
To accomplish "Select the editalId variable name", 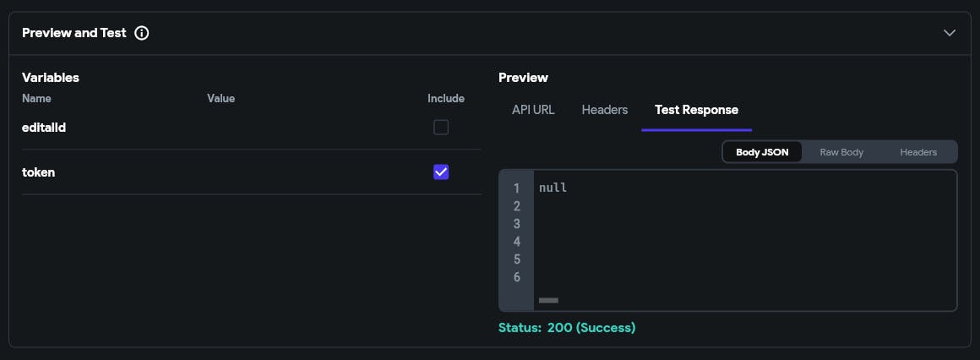I will click(x=44, y=128).
